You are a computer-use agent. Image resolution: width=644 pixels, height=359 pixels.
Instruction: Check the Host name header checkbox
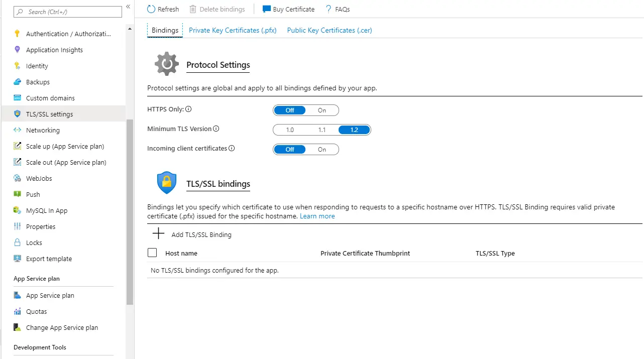pos(152,253)
